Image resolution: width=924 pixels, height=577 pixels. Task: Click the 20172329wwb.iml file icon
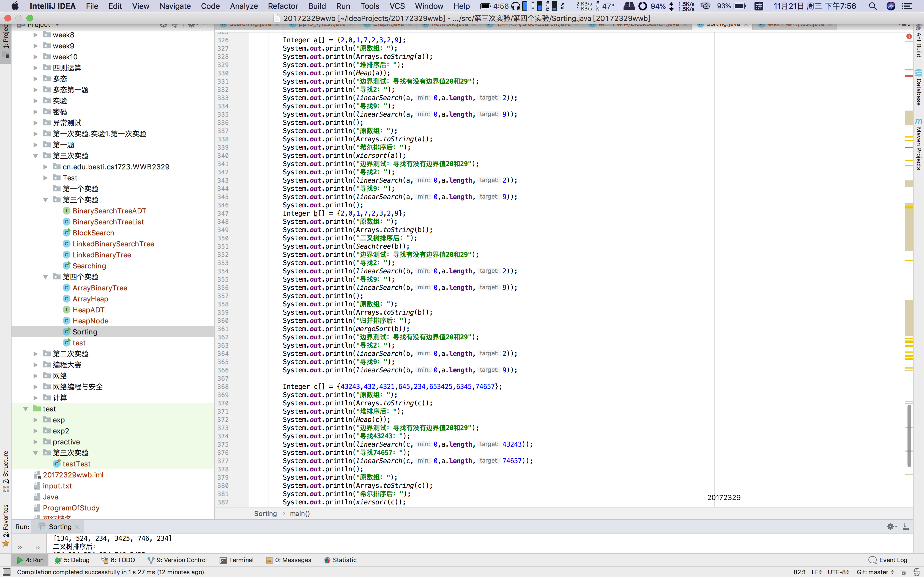37,475
